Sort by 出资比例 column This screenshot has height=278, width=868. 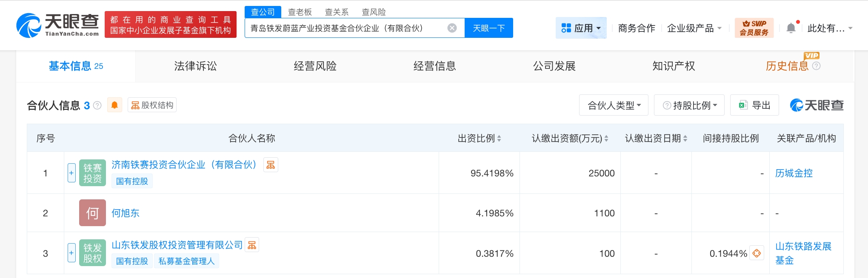point(479,138)
